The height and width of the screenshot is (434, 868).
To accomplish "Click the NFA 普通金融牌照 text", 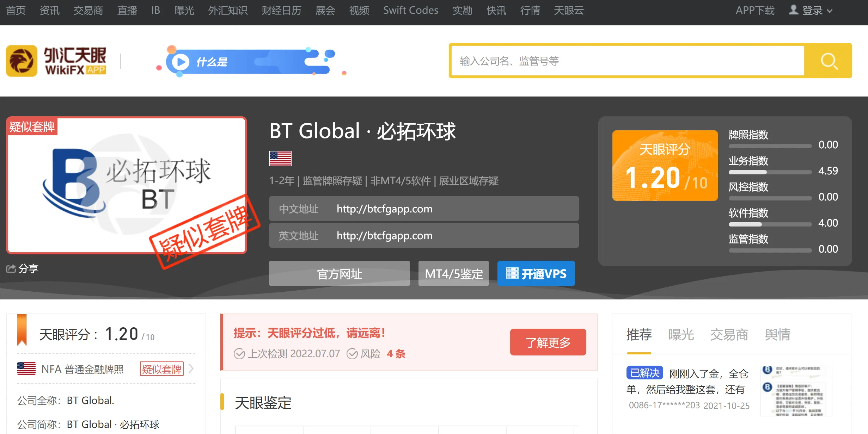I will (82, 369).
